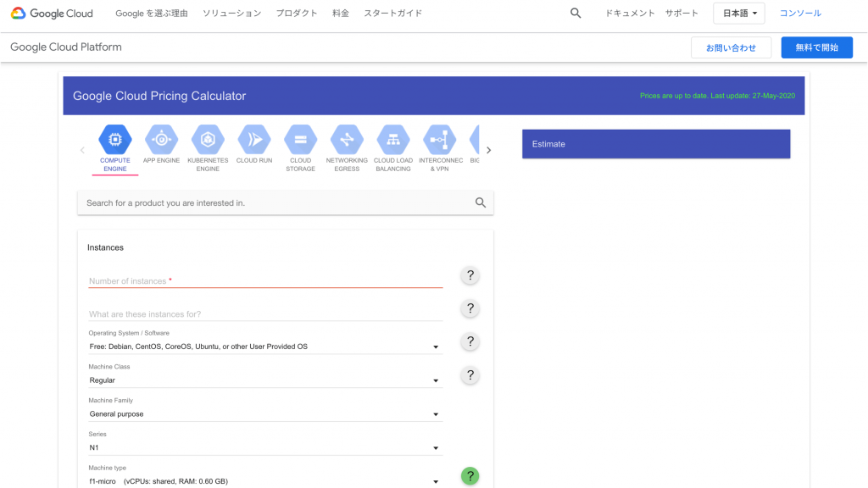Click the Google Cloud Pricing Calculator title
868x488 pixels.
point(159,96)
